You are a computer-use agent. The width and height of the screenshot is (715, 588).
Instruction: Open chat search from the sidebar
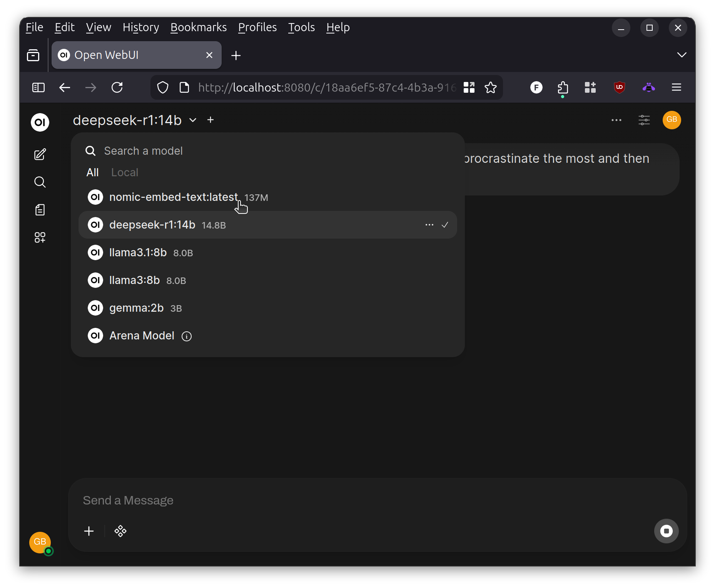point(40,182)
